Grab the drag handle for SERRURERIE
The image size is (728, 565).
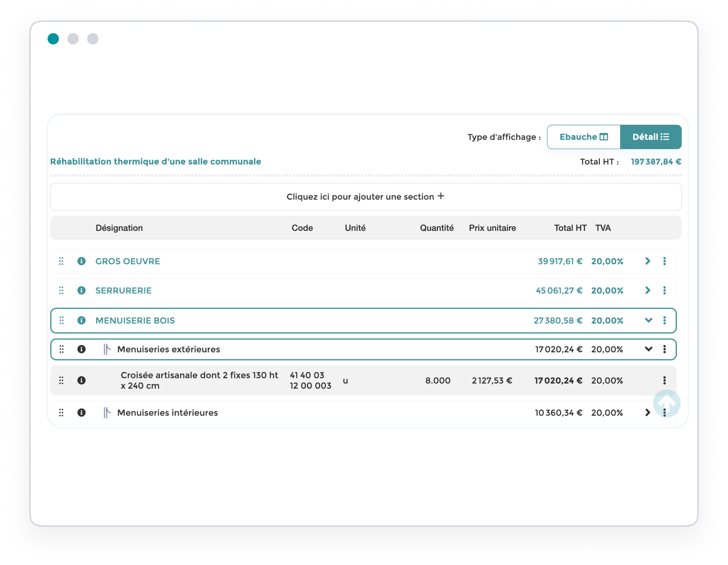(x=61, y=290)
